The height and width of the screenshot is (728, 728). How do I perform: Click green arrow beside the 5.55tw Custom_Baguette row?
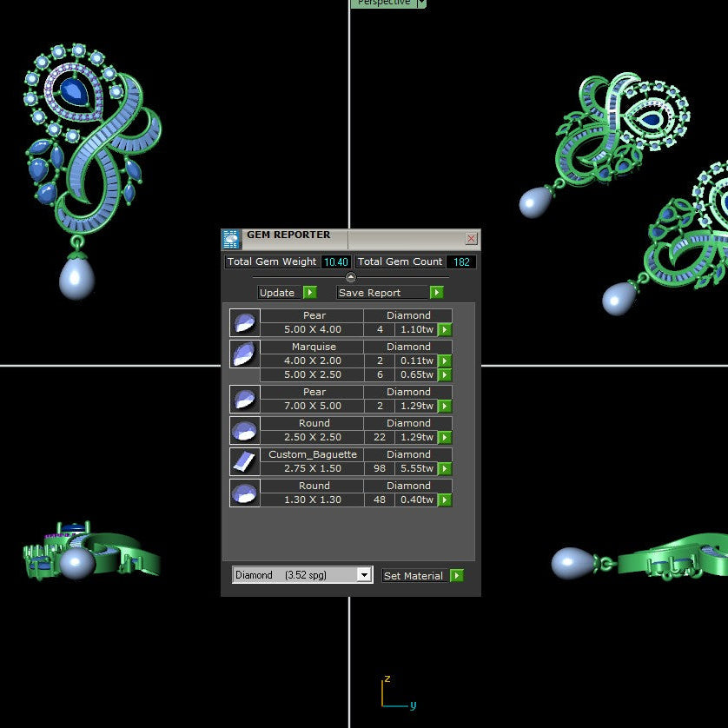(444, 468)
